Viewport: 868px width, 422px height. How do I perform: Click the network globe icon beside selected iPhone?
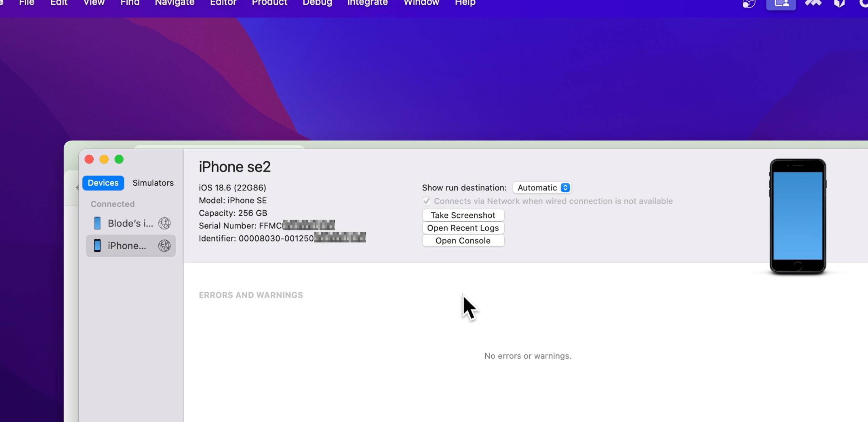pos(164,245)
